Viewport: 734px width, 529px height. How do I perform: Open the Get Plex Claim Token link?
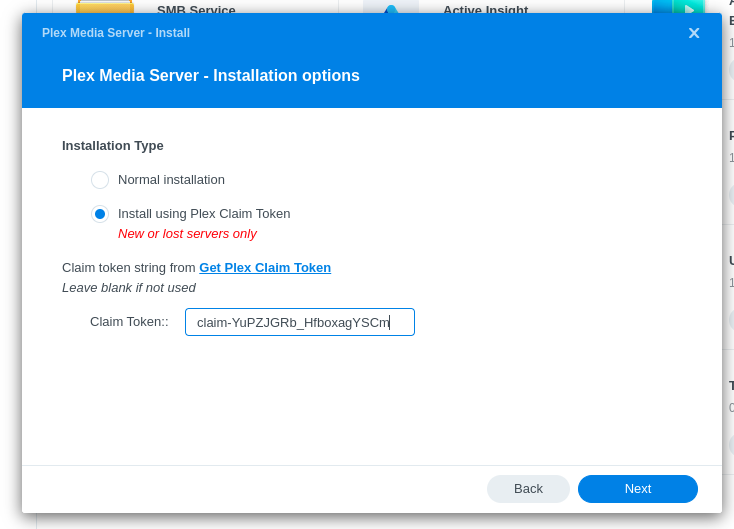(x=265, y=268)
